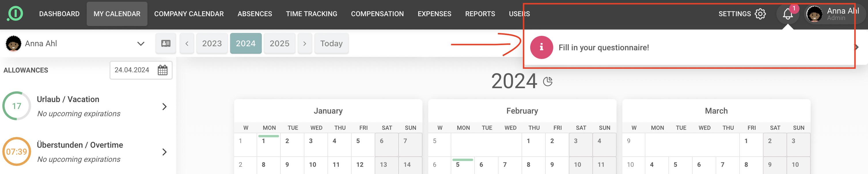Click the ID card view icon
The width and height of the screenshot is (868, 174).
(166, 43)
